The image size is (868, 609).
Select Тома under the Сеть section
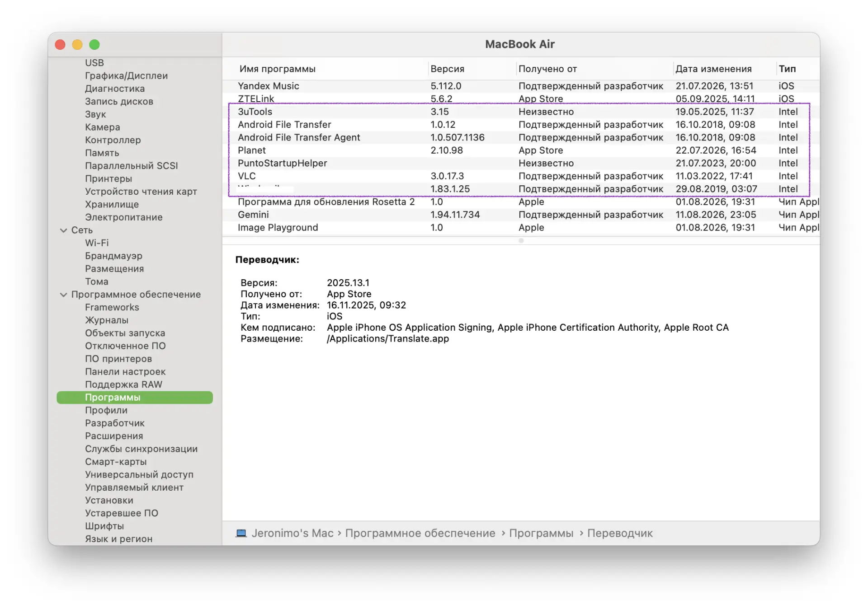97,282
